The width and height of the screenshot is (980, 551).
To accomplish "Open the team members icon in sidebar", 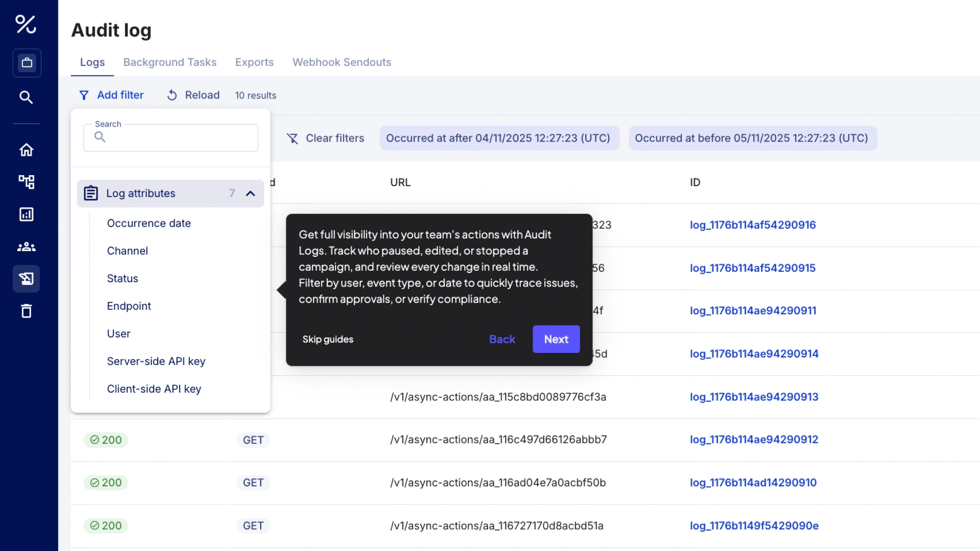I will click(x=26, y=247).
